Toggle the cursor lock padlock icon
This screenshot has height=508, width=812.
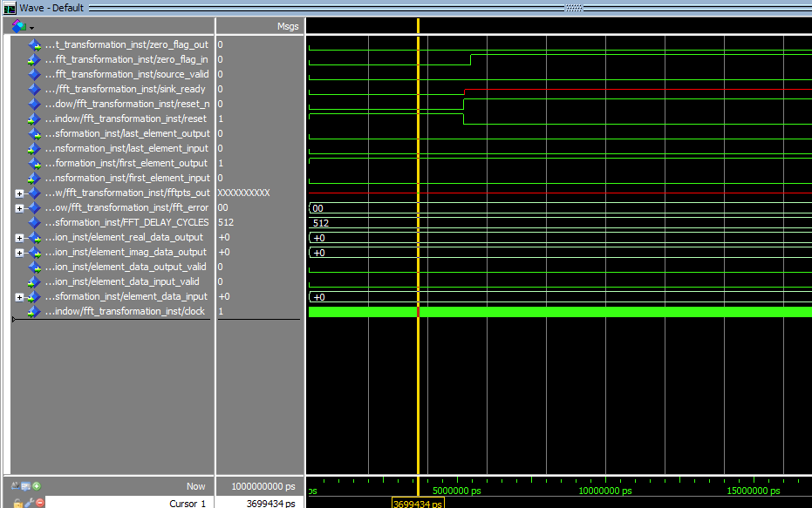point(17,504)
